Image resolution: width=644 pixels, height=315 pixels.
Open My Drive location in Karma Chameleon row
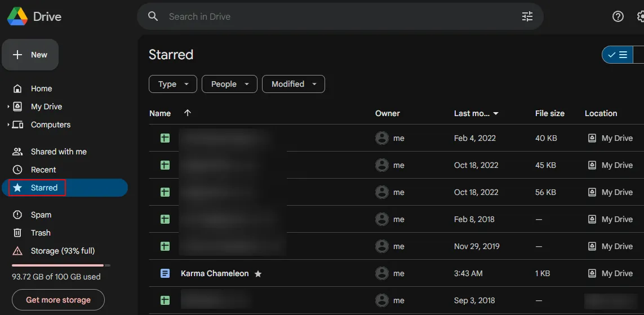(610, 273)
